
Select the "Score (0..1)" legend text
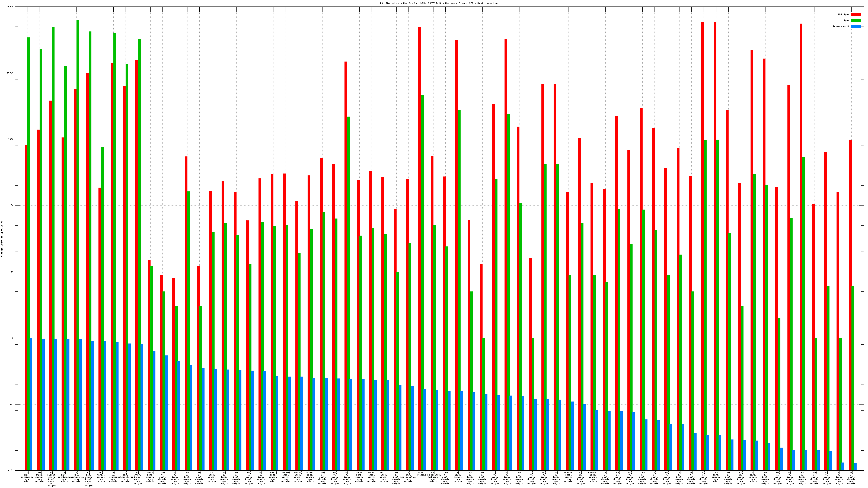pos(841,26)
